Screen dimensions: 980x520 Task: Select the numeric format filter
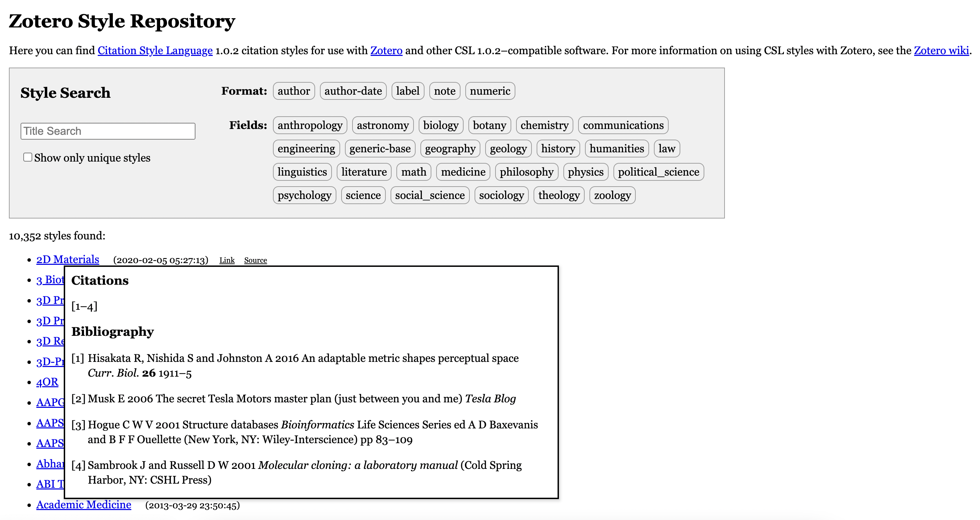490,91
